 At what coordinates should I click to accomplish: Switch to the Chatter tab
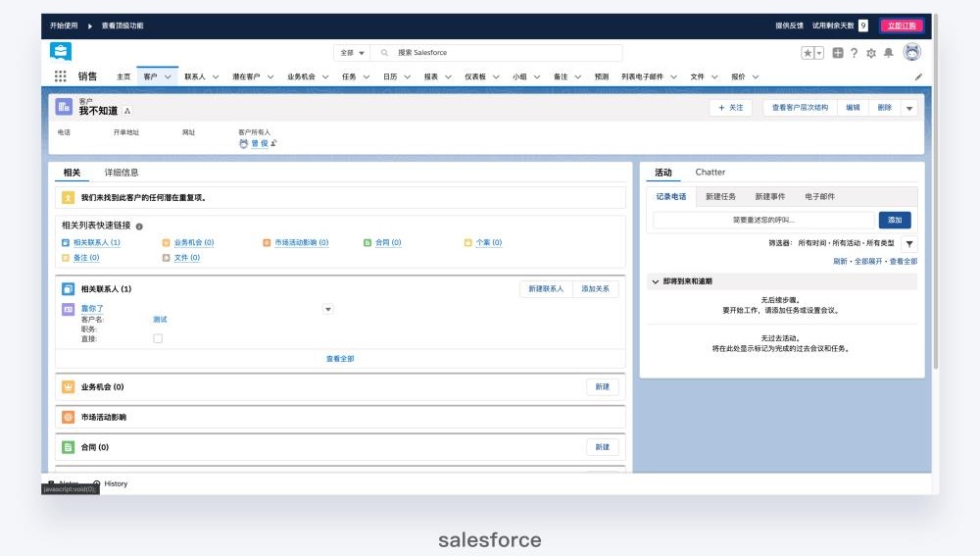pos(710,172)
